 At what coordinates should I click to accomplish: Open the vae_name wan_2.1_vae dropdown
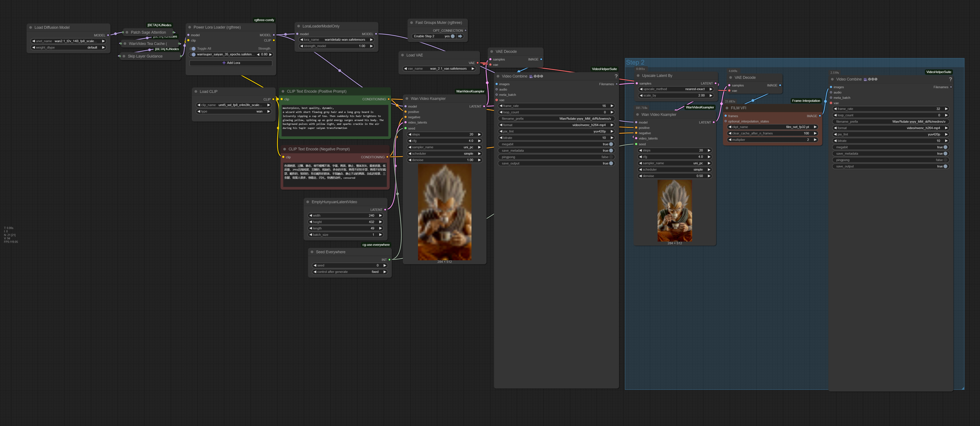tap(439, 69)
